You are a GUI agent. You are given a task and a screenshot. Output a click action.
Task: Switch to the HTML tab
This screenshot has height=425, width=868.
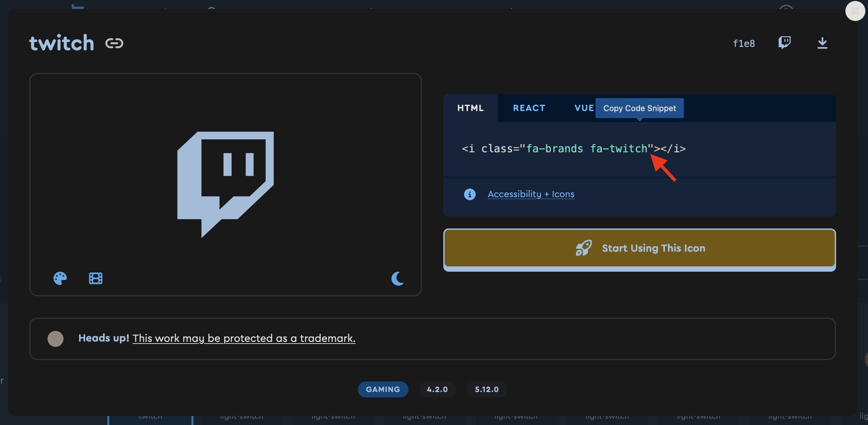coord(471,108)
